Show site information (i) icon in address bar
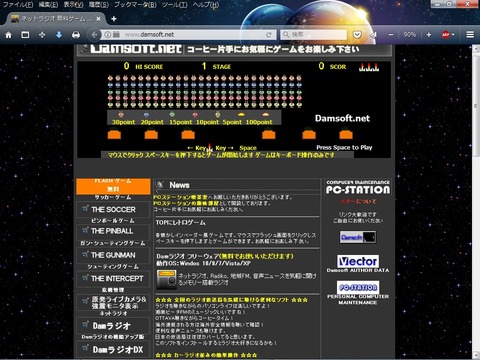The width and height of the screenshot is (480, 360). 108,35
